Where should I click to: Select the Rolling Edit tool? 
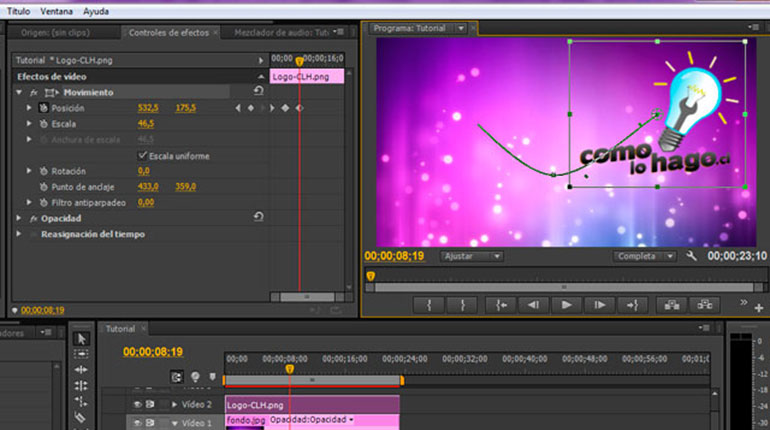click(x=81, y=386)
